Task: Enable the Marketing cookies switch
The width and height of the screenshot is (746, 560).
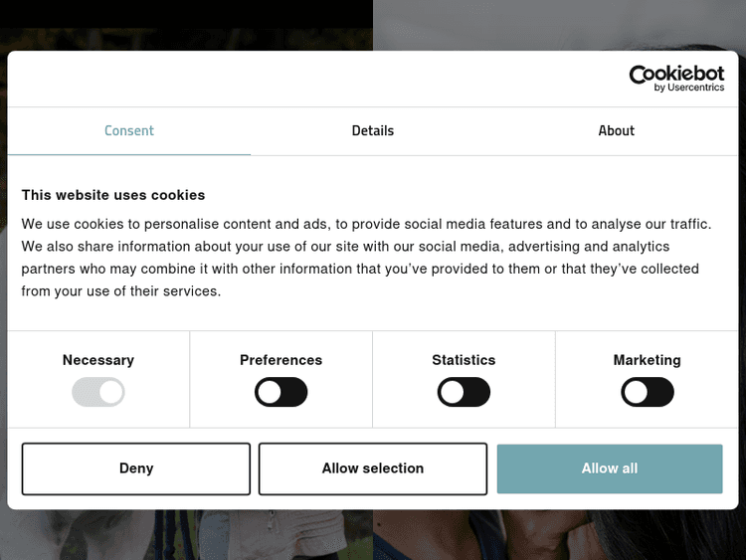Action: pyautogui.click(x=648, y=392)
